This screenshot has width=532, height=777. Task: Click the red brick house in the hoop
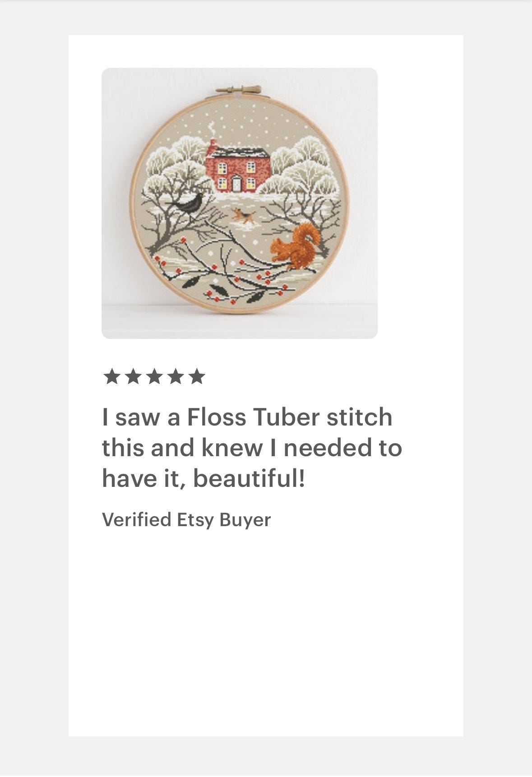(237, 166)
